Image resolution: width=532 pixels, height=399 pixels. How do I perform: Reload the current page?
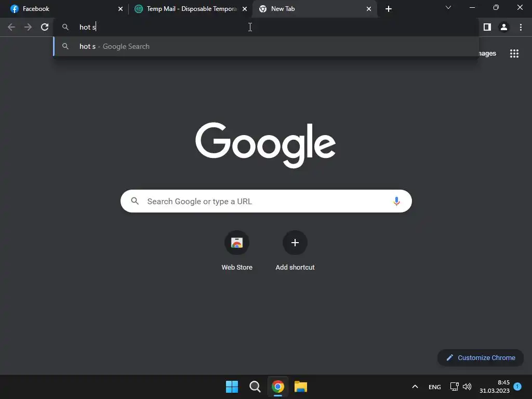coord(45,27)
